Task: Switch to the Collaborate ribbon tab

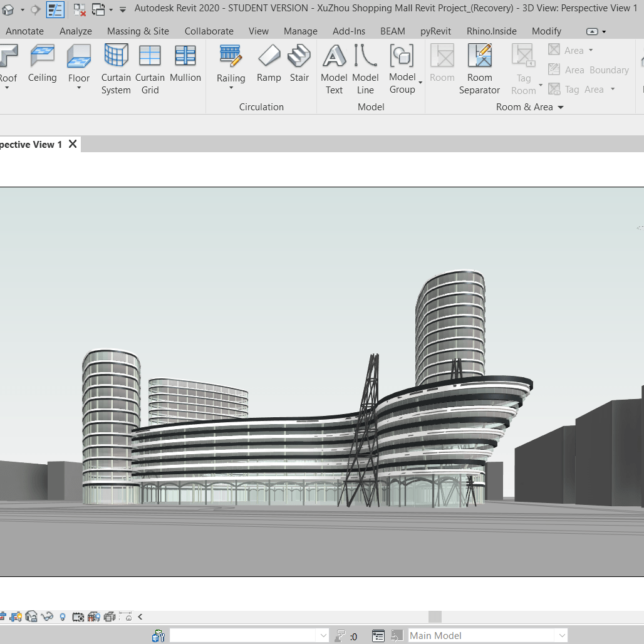Action: click(209, 31)
